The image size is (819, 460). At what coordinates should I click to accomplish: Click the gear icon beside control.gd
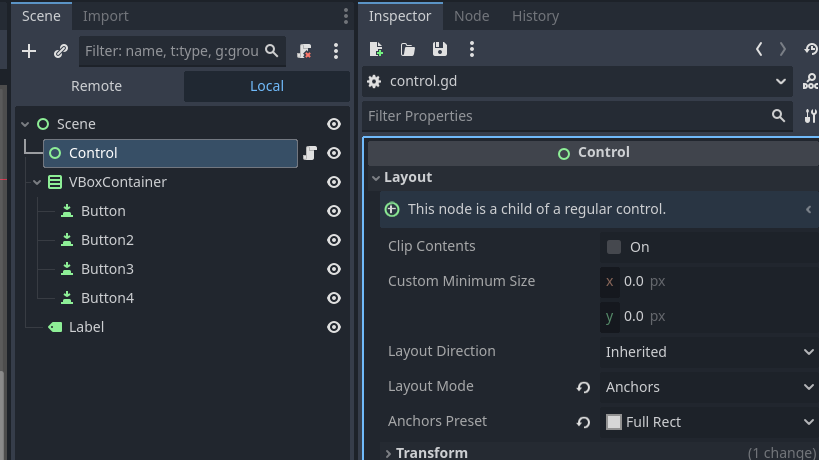point(374,81)
